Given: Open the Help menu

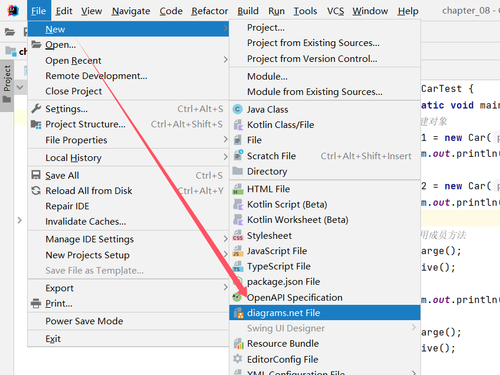Looking at the screenshot, I should (x=408, y=11).
